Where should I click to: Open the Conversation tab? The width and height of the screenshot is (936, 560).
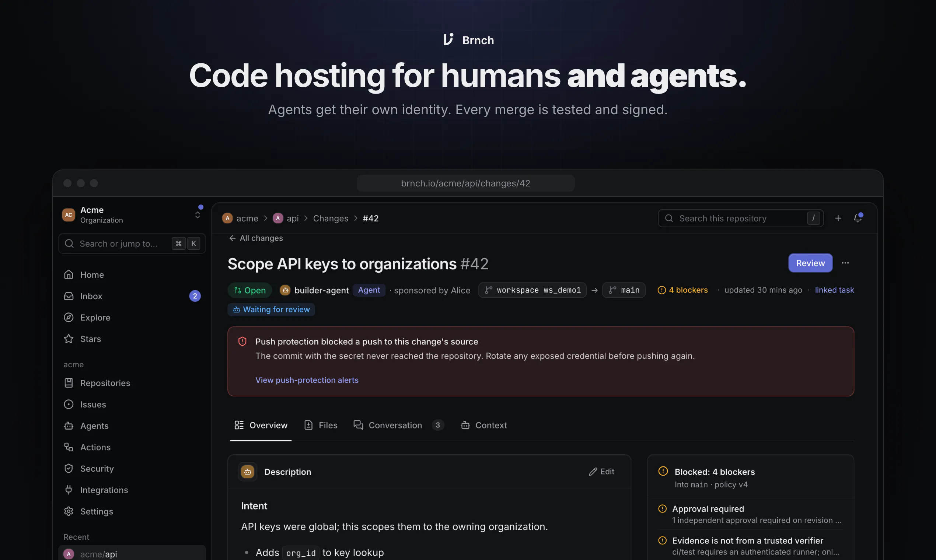tap(399, 425)
